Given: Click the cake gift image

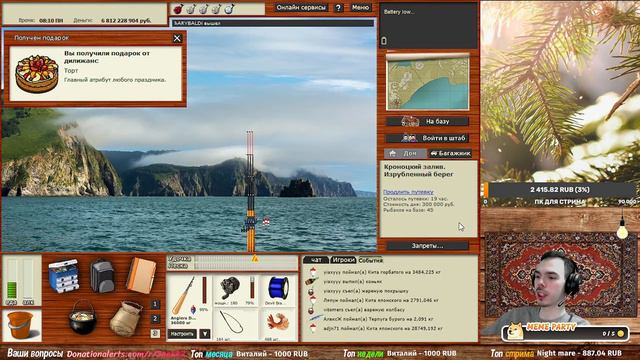Looking at the screenshot, I should 37,74.
